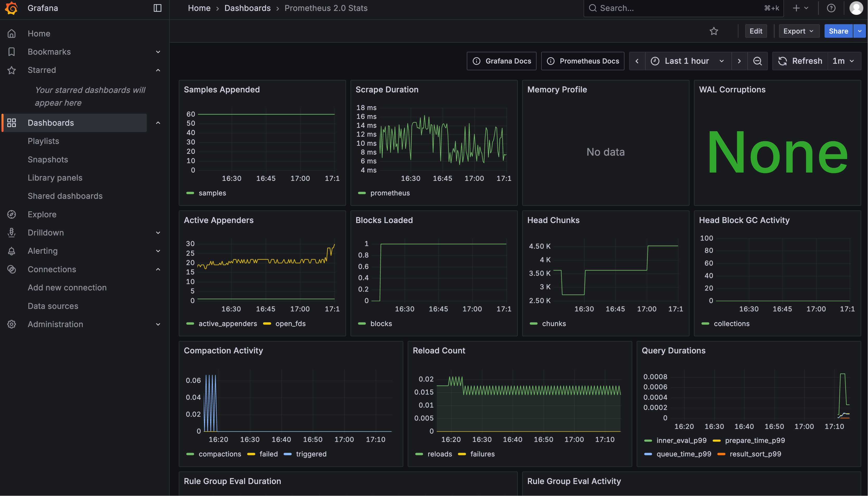Click the Edit dashboard button
Image resolution: width=868 pixels, height=496 pixels.
click(x=756, y=31)
